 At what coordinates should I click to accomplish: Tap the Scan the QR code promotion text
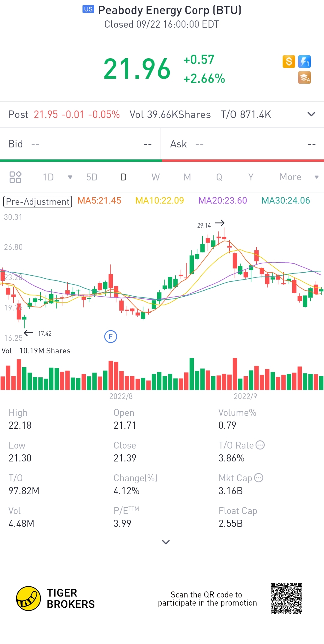pos(207,599)
